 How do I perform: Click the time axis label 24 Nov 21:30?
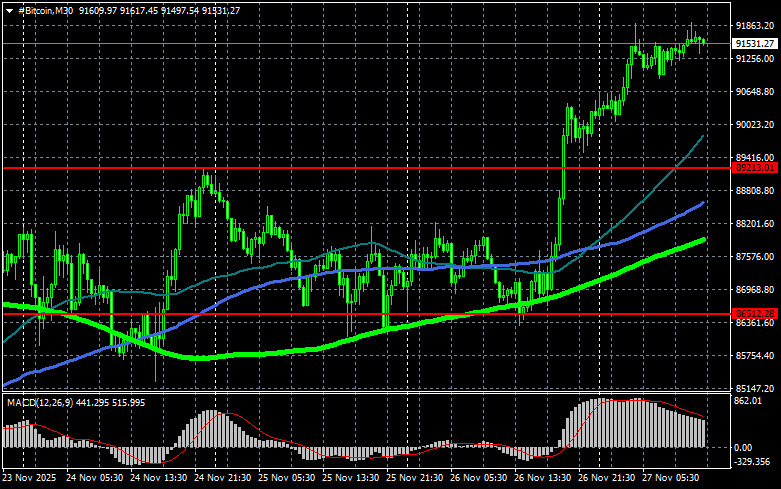(x=223, y=478)
